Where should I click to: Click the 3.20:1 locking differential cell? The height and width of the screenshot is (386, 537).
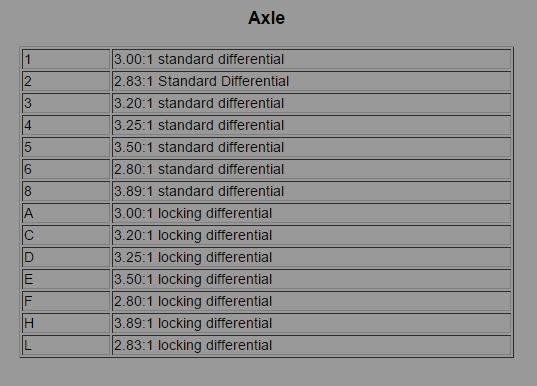point(311,235)
